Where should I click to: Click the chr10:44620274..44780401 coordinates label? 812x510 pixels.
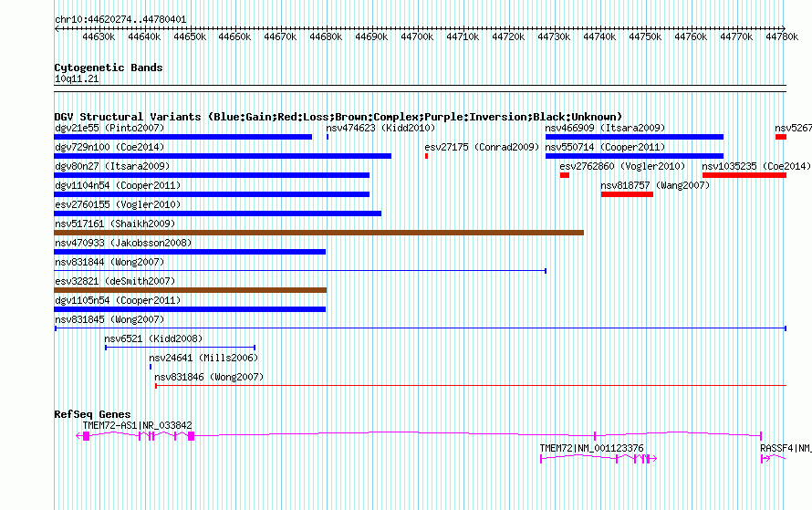[120, 19]
